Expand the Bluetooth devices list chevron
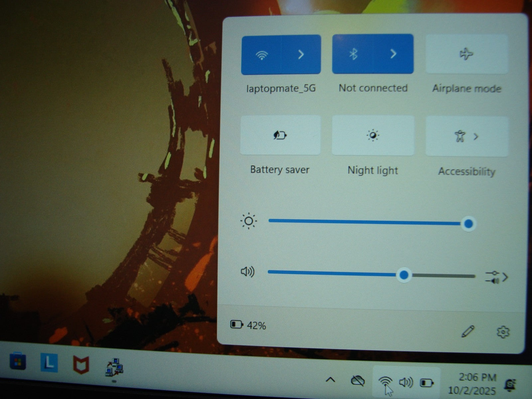 click(x=393, y=54)
